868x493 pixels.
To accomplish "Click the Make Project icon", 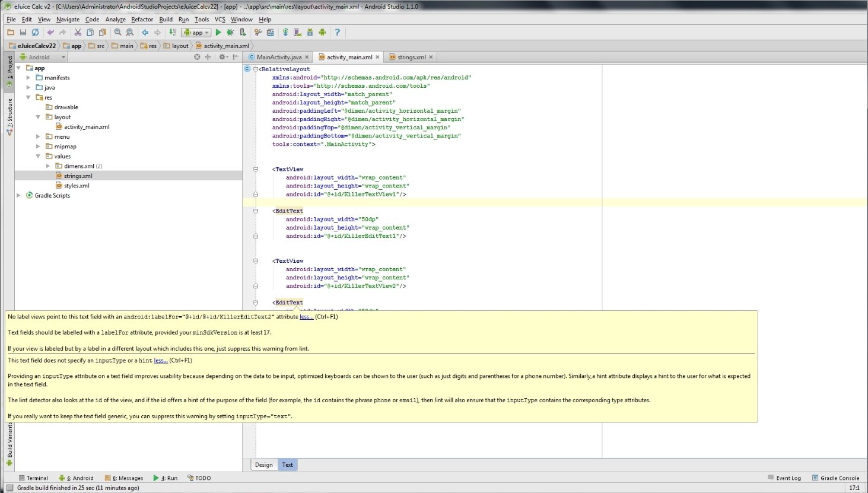I will tap(173, 33).
